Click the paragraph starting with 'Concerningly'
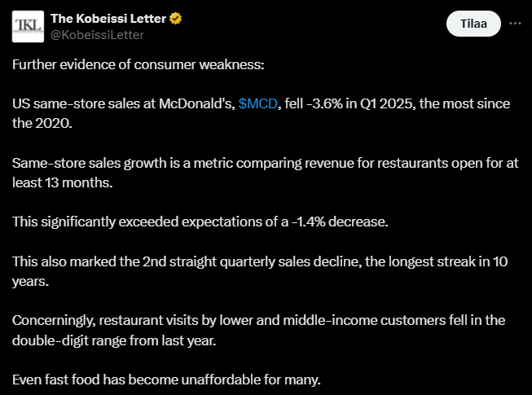Screen dimensions: 532x395 (259, 330)
